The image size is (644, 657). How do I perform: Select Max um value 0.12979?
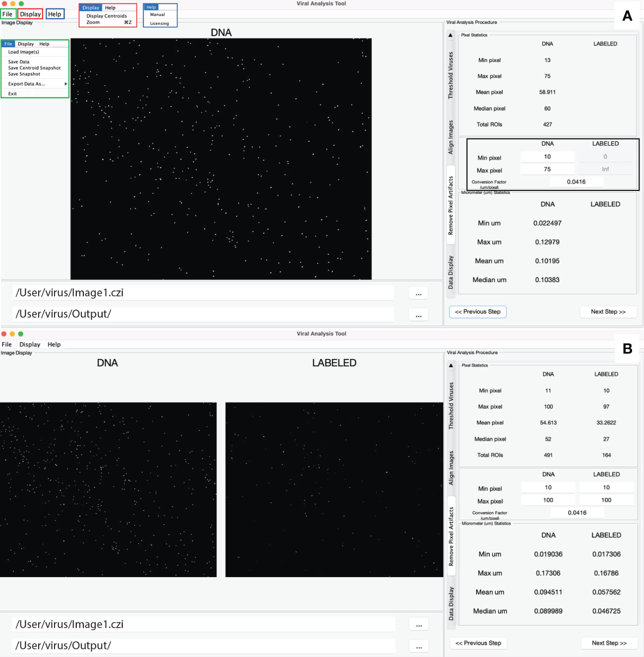pos(547,242)
